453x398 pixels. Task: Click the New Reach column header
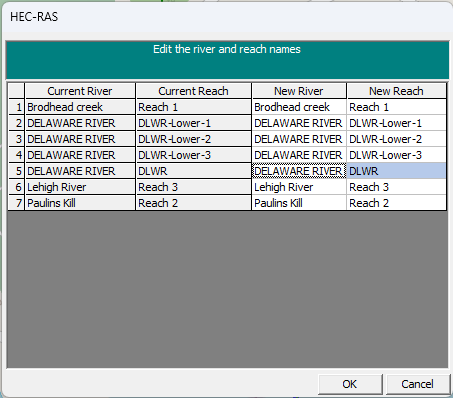[396, 91]
